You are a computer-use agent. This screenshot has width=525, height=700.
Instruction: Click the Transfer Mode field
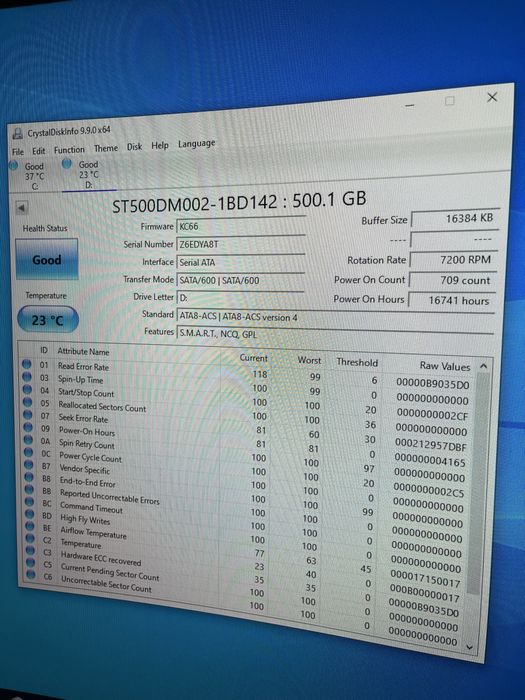click(241, 280)
